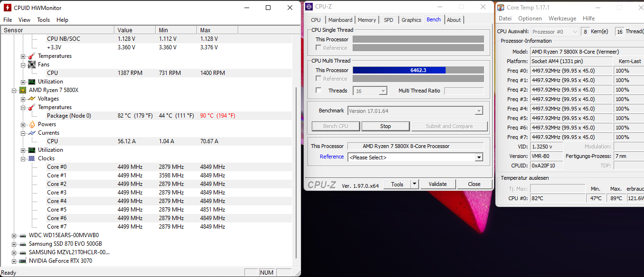
Task: Click the Value column header in HWMonitor
Action: click(x=135, y=30)
